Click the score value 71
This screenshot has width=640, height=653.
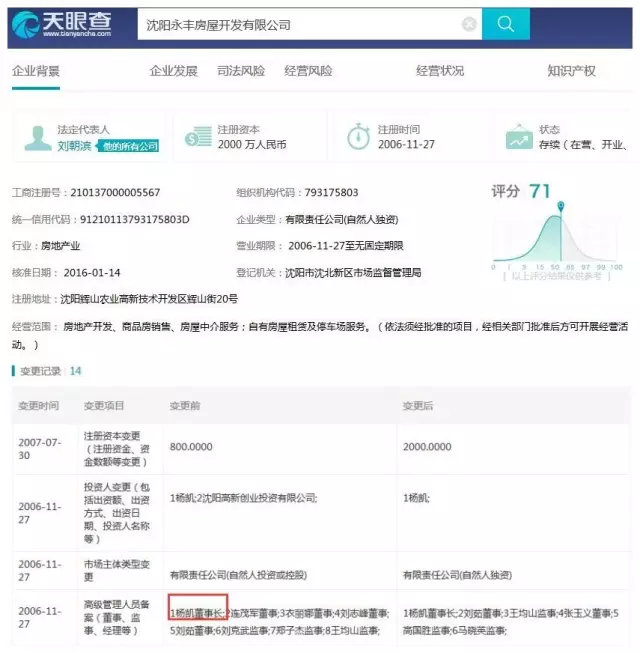540,192
